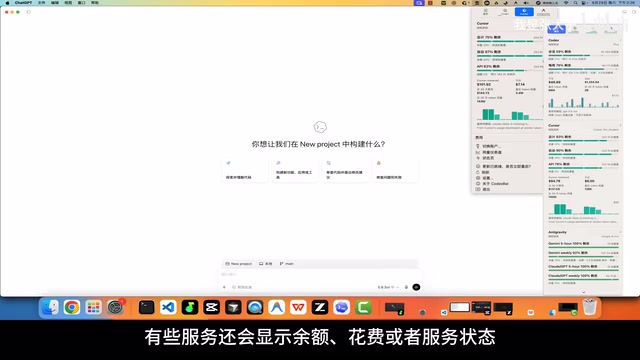This screenshot has width=640, height=360.
Task: Open the 编辑 menu in the menu bar
Action: 55,3
